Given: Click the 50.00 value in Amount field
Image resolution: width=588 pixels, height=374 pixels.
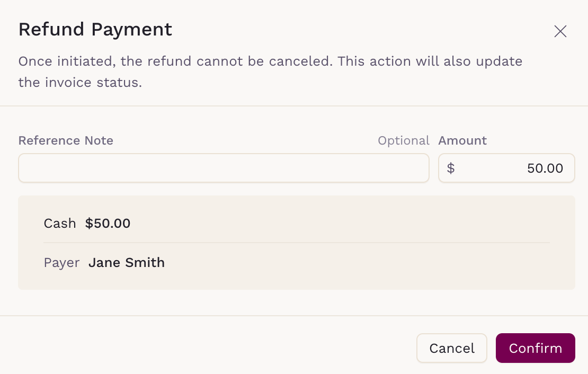Looking at the screenshot, I should pyautogui.click(x=545, y=168).
